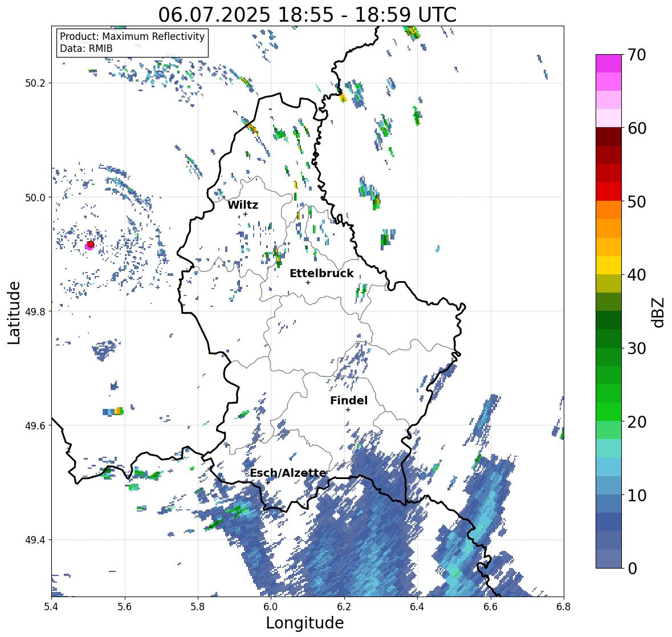Click the longitude tick label 6.6
The image size is (672, 637).
click(490, 606)
